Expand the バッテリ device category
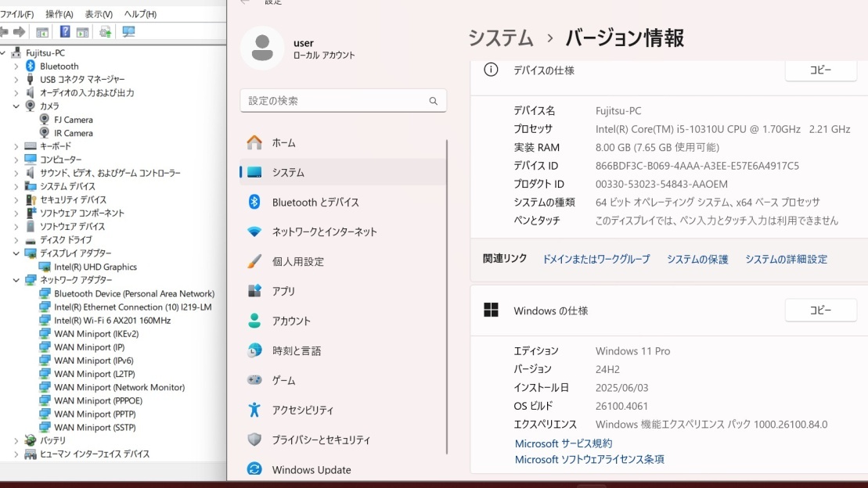Viewport: 868px width, 488px height. click(x=16, y=440)
